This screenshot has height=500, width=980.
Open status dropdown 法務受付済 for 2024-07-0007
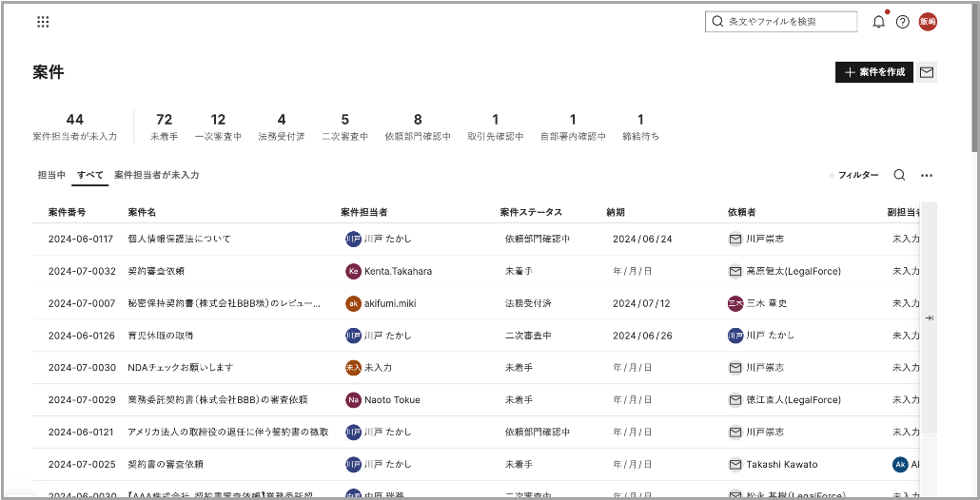pyautogui.click(x=528, y=303)
